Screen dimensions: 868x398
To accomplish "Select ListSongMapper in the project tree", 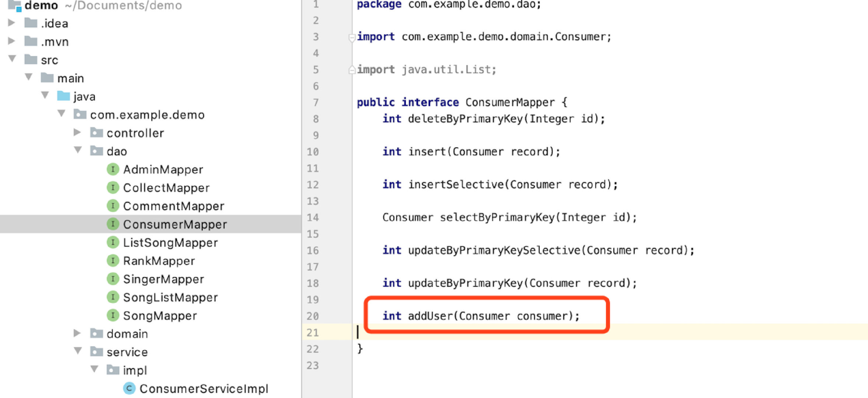I will tap(170, 242).
